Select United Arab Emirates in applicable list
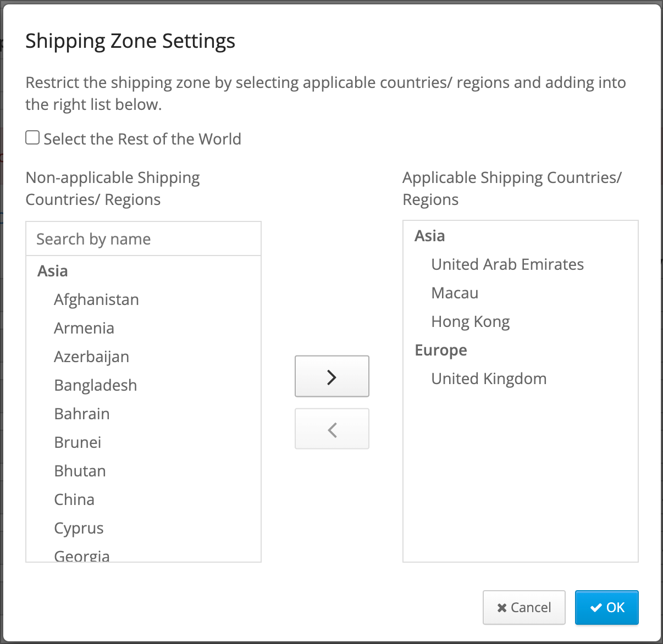The image size is (663, 644). pyautogui.click(x=507, y=264)
